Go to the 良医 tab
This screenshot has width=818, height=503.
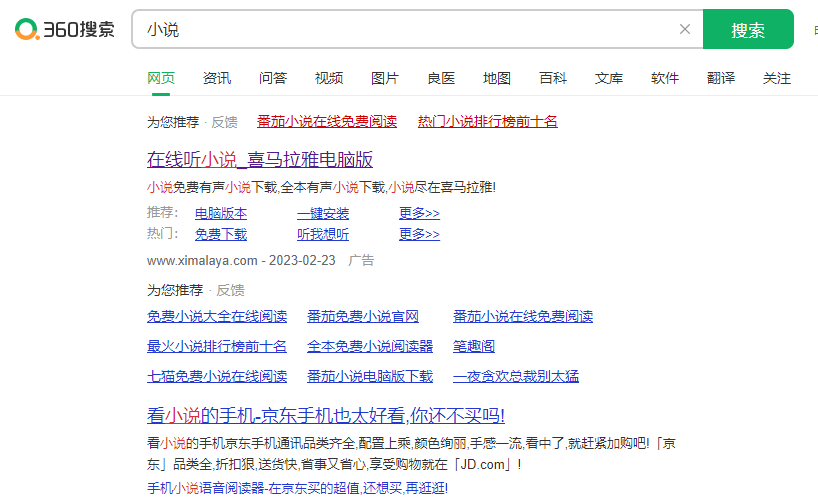(x=441, y=78)
